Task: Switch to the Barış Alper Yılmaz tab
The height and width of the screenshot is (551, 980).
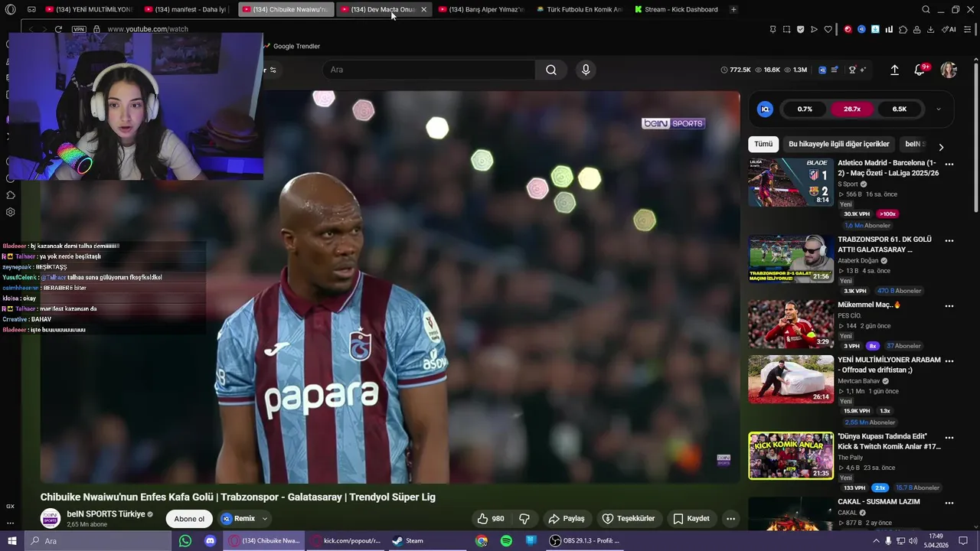Action: click(x=482, y=9)
